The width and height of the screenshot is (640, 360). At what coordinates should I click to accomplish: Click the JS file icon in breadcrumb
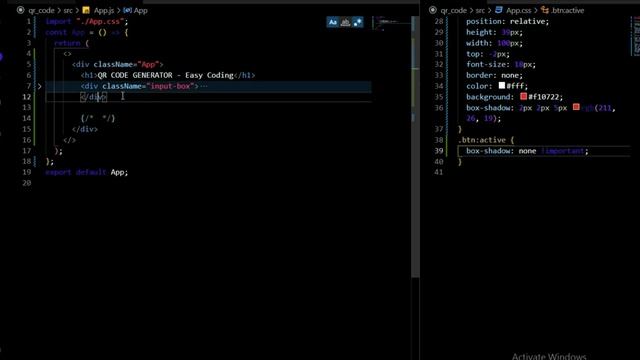(86, 10)
